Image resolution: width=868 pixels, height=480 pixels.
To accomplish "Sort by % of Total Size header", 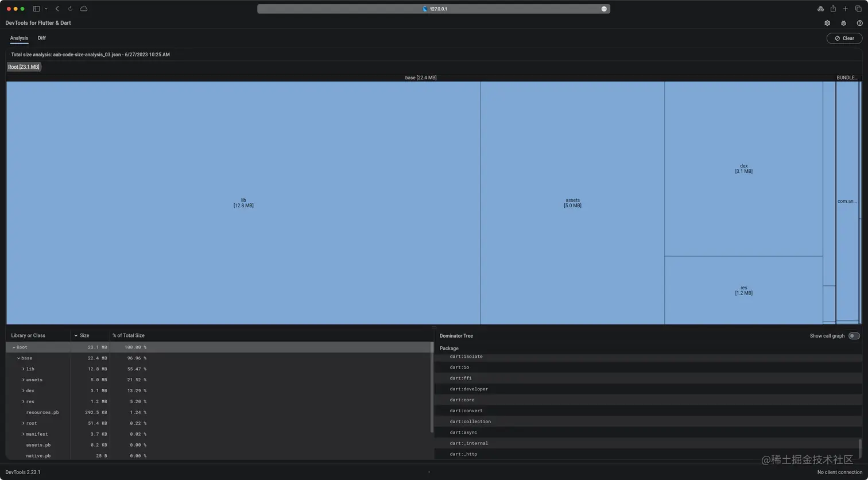I will 129,335.
